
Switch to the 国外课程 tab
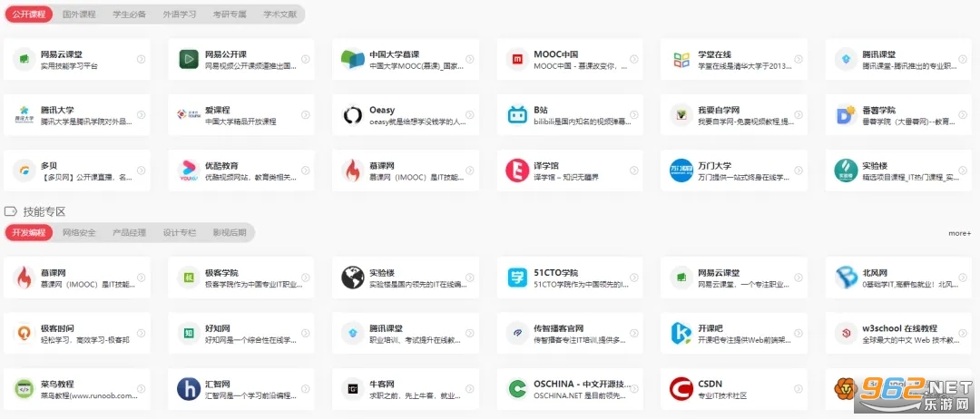click(x=78, y=15)
